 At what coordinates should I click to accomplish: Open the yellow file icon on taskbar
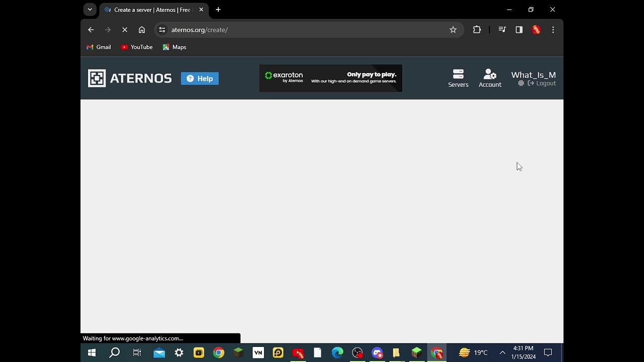pos(396,353)
